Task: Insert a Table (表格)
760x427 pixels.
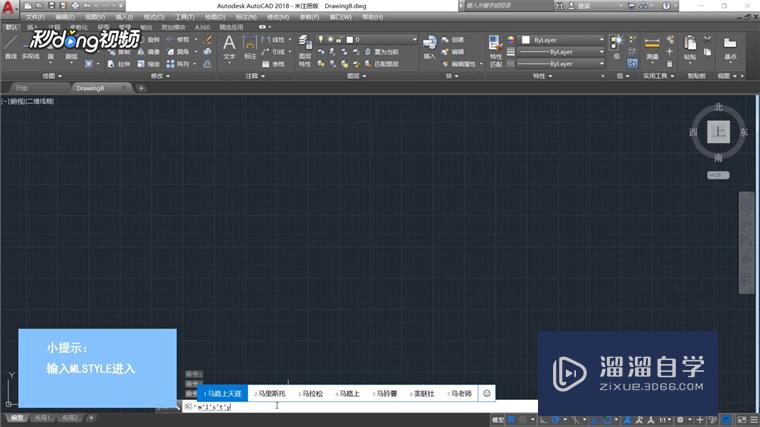Action: (273, 63)
